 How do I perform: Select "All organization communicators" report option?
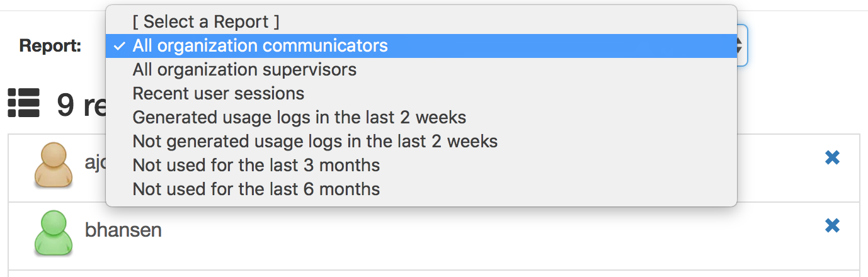click(x=260, y=46)
